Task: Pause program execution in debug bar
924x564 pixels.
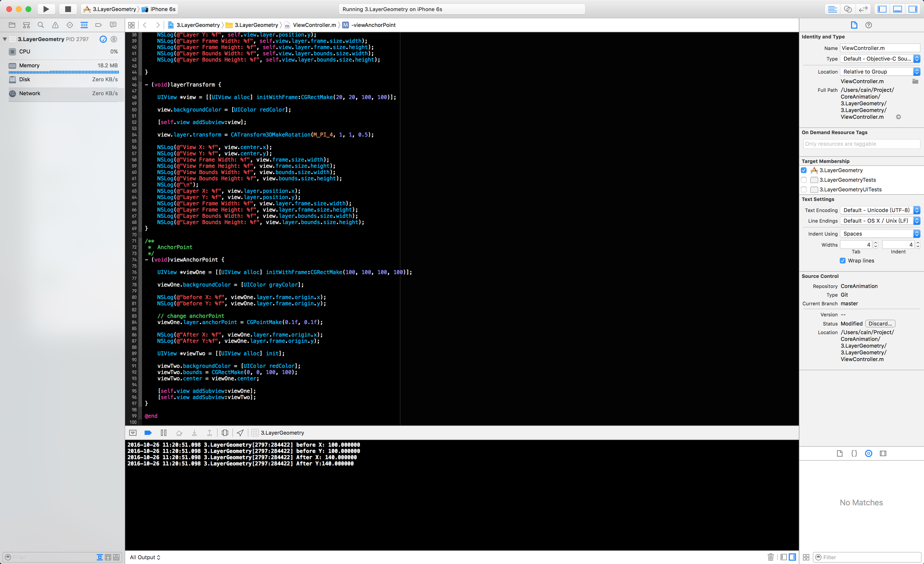Action: pyautogui.click(x=163, y=433)
